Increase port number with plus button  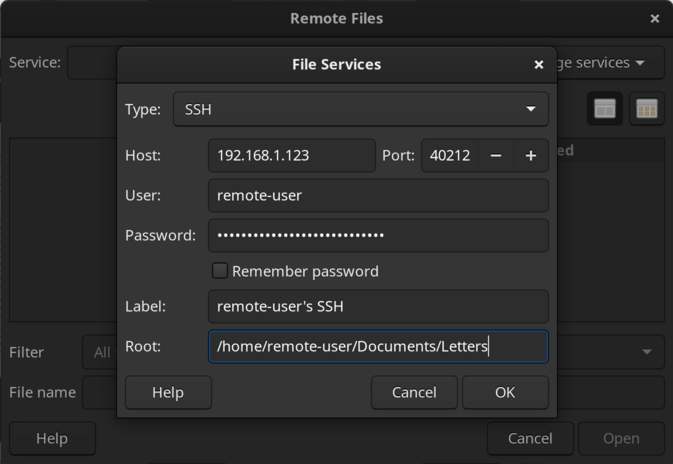[x=531, y=156]
